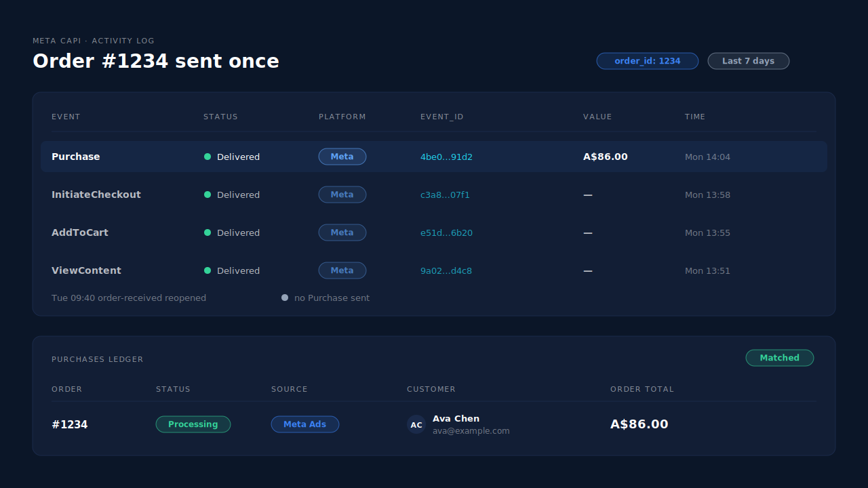
Task: Sort by the PLATFORM column header
Action: coord(342,117)
